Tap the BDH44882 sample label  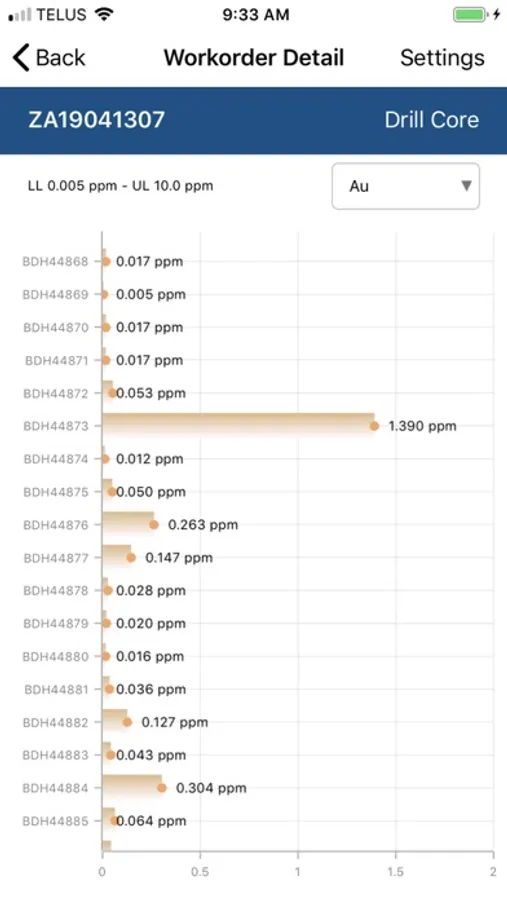pyautogui.click(x=56, y=723)
